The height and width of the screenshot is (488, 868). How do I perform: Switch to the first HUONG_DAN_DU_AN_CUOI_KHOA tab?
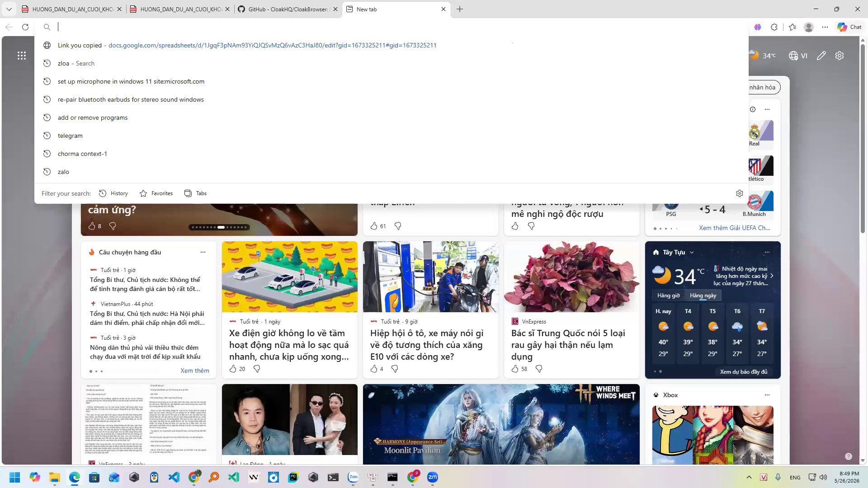coord(72,9)
